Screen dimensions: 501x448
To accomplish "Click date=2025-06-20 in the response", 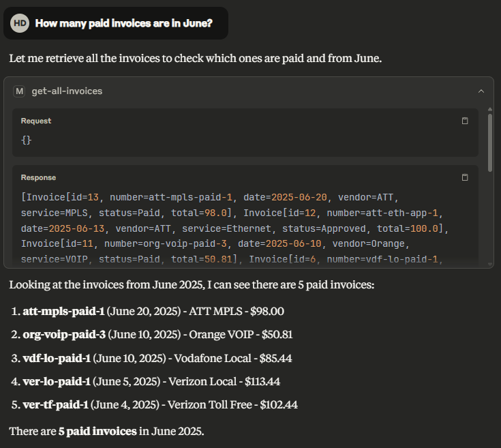I will 285,198.
